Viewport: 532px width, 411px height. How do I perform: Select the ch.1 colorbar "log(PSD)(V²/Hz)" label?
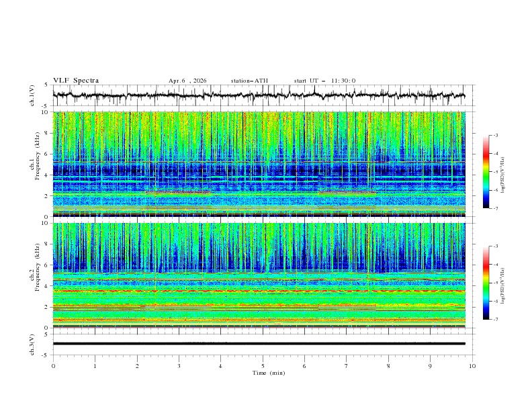503,175
